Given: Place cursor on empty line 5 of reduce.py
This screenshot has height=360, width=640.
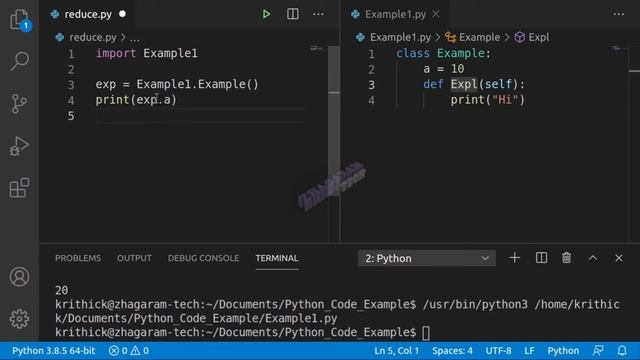Looking at the screenshot, I should 200,116.
